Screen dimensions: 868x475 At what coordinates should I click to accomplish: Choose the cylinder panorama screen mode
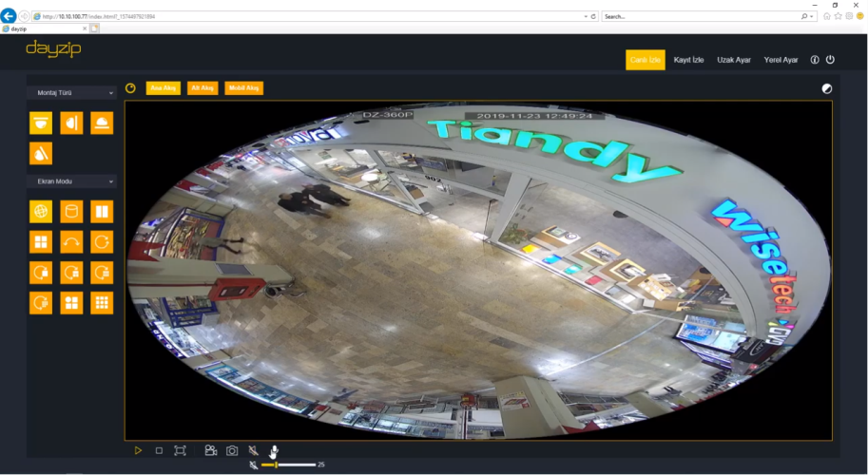click(x=71, y=211)
